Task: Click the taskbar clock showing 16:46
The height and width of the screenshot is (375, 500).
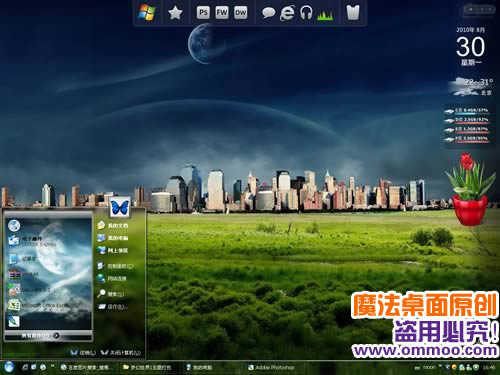Action: [x=489, y=367]
